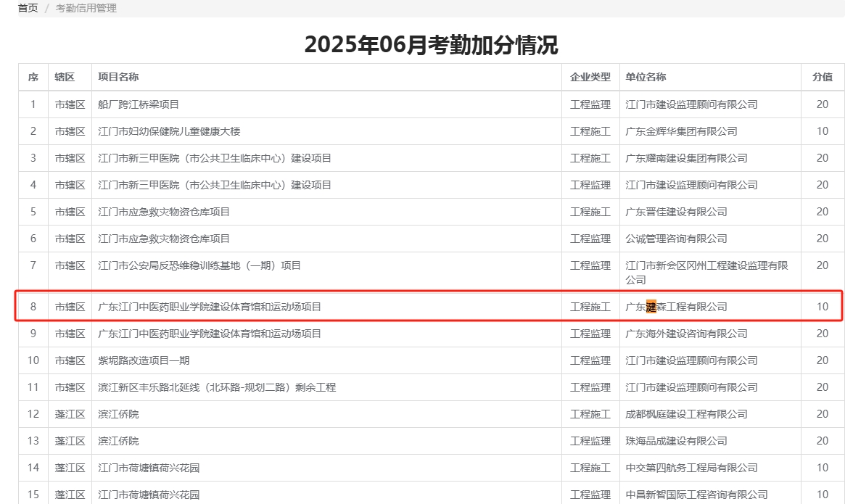This screenshot has width=853, height=504.
Task: Click the 工程施工 type in row 12
Action: click(590, 414)
